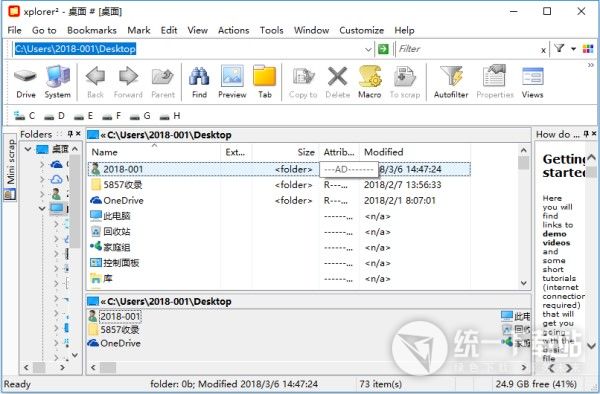
Task: Switch to drive H
Action: pyautogui.click(x=170, y=116)
